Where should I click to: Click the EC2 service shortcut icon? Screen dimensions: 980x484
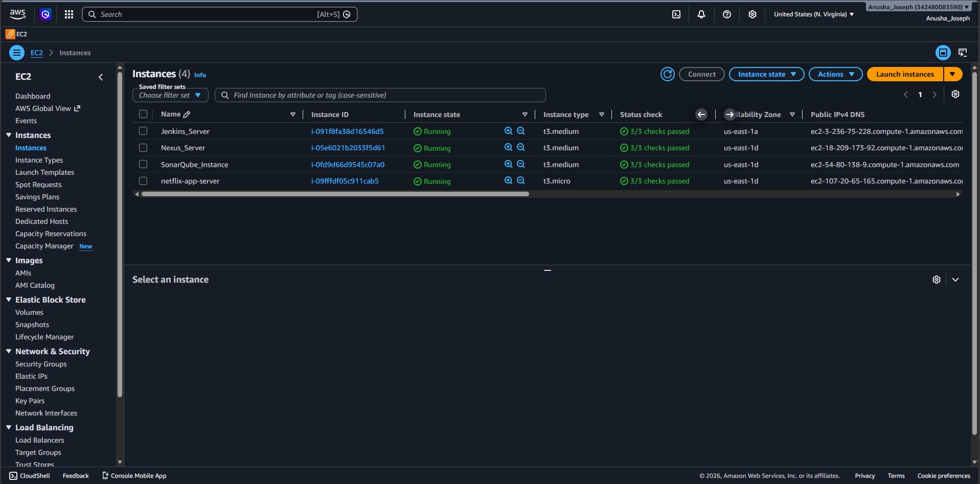[x=10, y=34]
